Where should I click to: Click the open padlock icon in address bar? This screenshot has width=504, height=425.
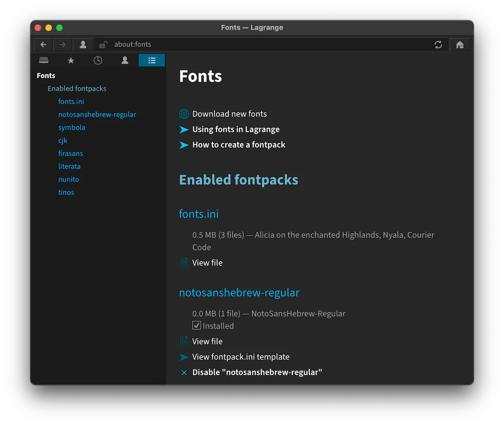pyautogui.click(x=103, y=44)
